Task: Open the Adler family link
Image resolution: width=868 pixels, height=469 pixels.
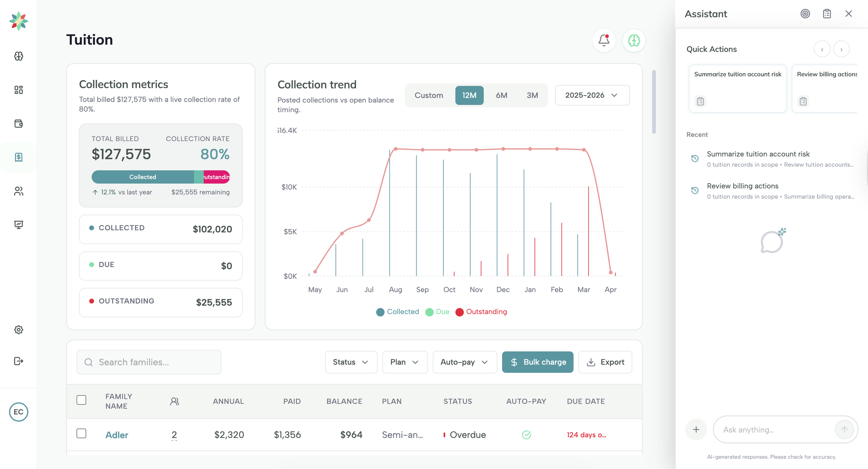Action: coord(117,435)
